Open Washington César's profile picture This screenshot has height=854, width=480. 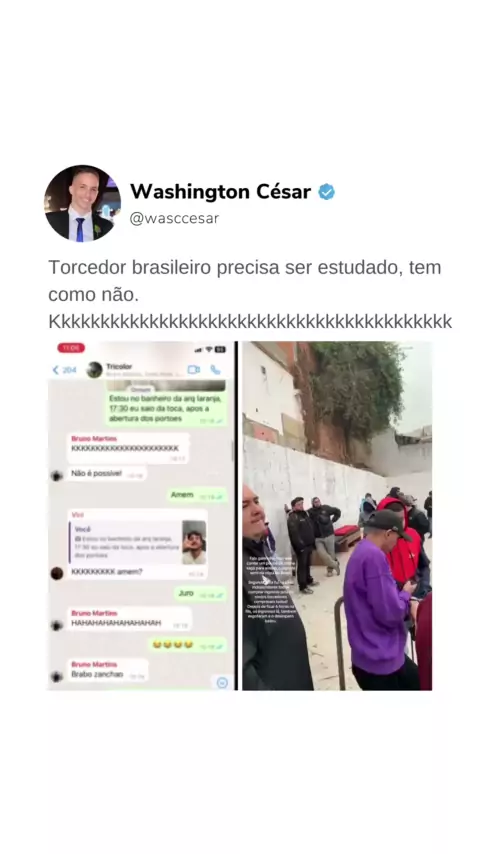point(82,203)
